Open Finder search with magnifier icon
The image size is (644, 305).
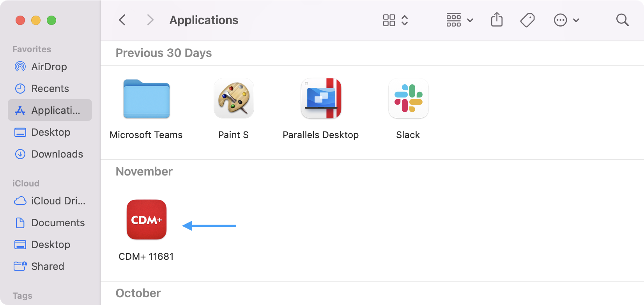[x=622, y=20]
